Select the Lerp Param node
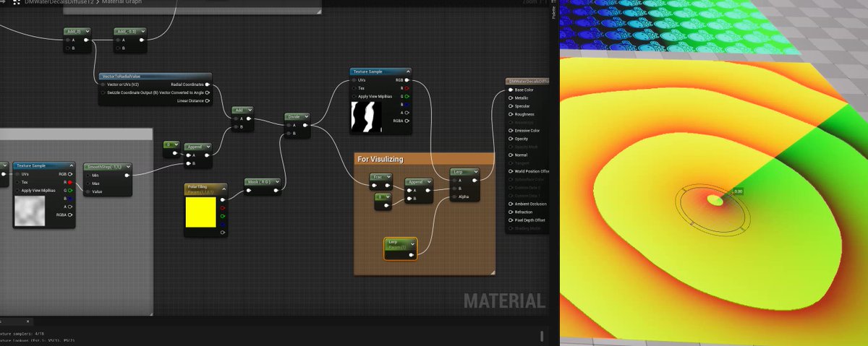Image resolution: width=868 pixels, height=346 pixels. pos(400,248)
